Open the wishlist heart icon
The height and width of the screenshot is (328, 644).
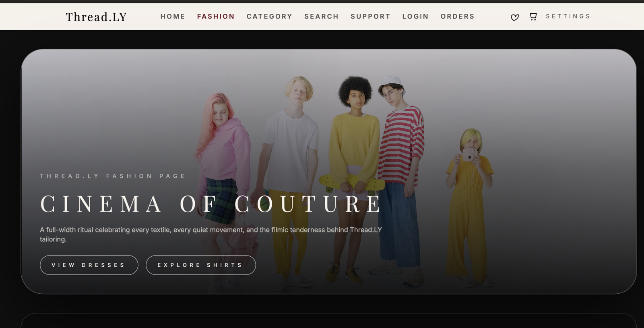point(514,17)
